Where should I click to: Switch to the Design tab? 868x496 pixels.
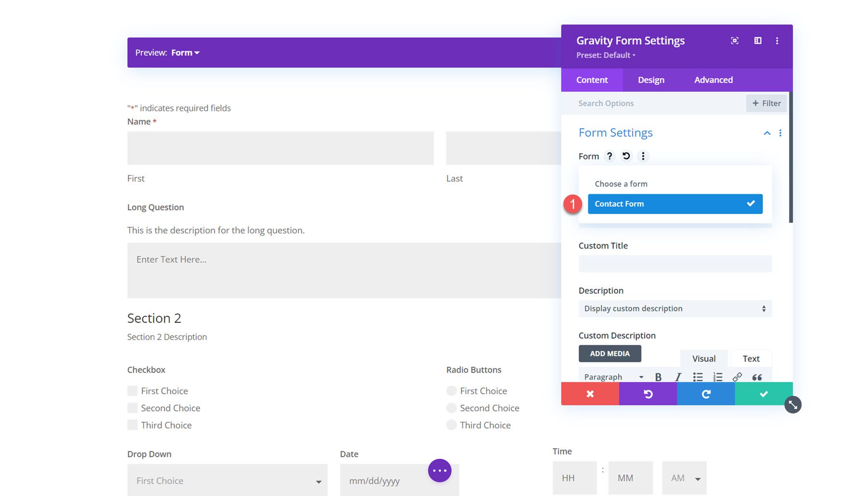tap(651, 80)
